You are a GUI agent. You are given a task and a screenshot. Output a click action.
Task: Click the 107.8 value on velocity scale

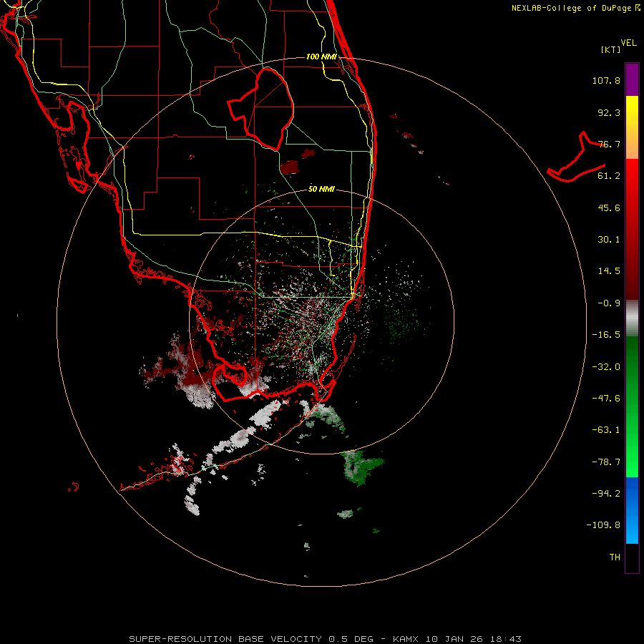click(606, 80)
